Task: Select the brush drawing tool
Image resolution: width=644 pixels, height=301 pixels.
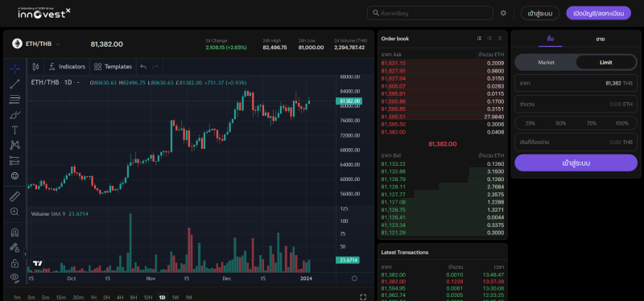Action: [14, 114]
